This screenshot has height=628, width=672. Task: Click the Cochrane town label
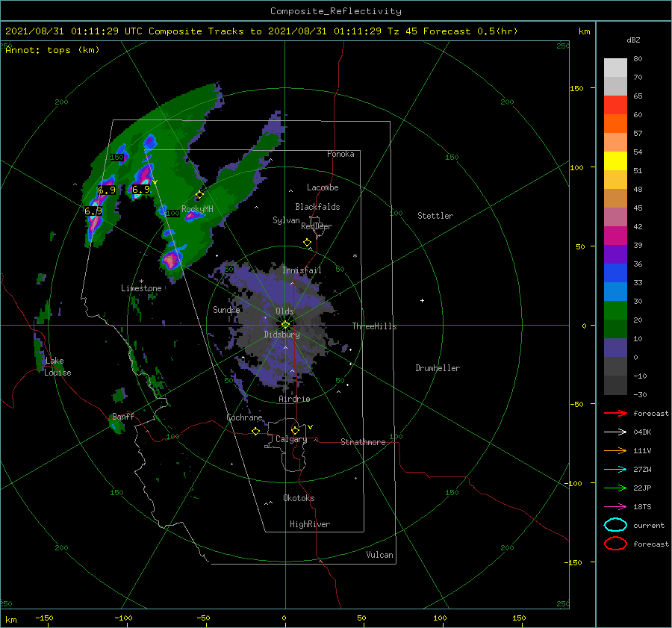[244, 417]
